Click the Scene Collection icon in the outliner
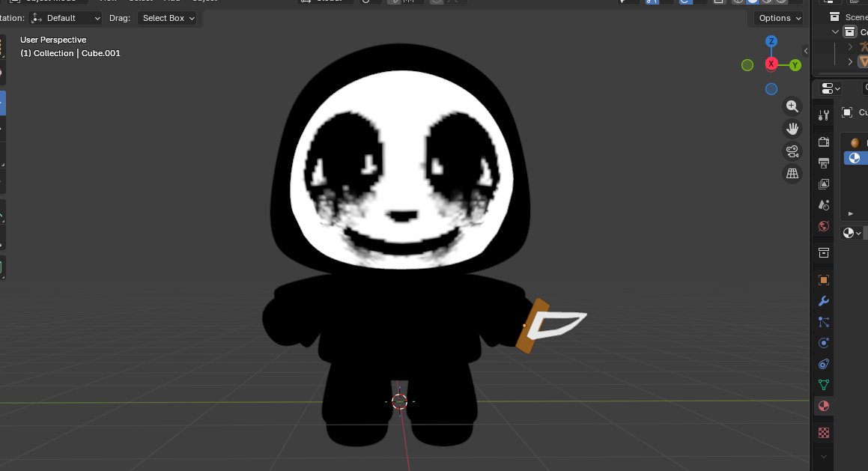 click(835, 16)
